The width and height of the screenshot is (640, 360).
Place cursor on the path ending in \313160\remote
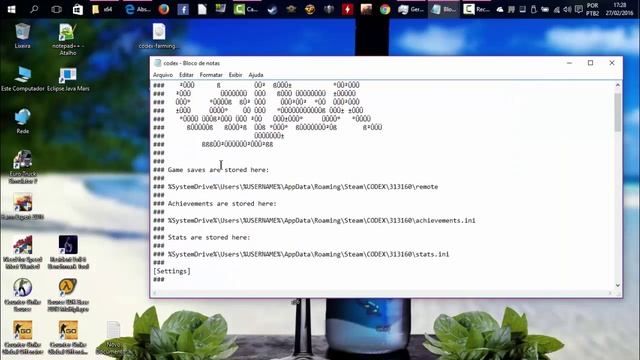point(303,187)
